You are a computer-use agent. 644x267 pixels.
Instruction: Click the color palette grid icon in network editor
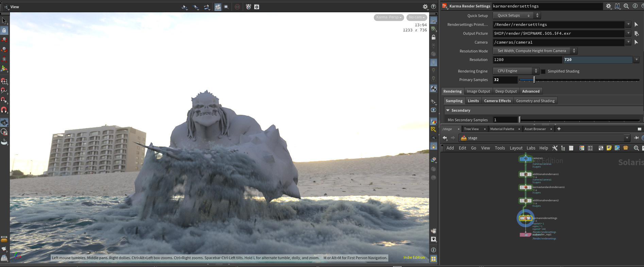click(582, 148)
